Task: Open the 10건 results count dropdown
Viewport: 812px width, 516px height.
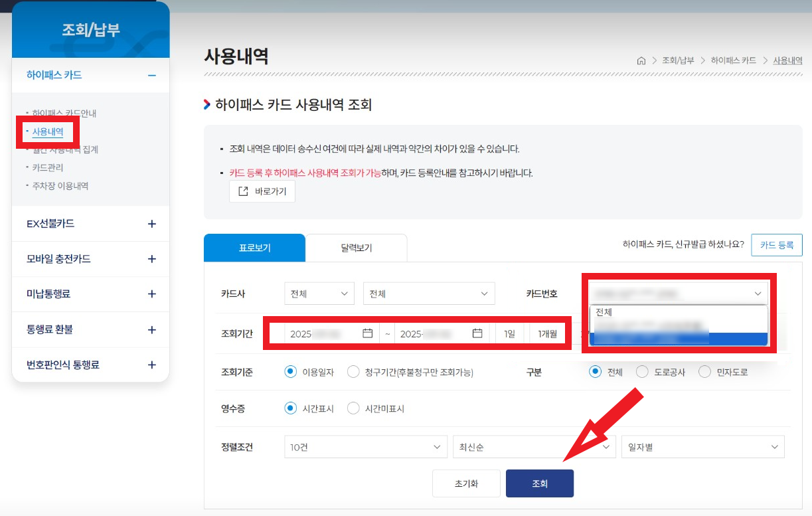Action: [x=365, y=447]
